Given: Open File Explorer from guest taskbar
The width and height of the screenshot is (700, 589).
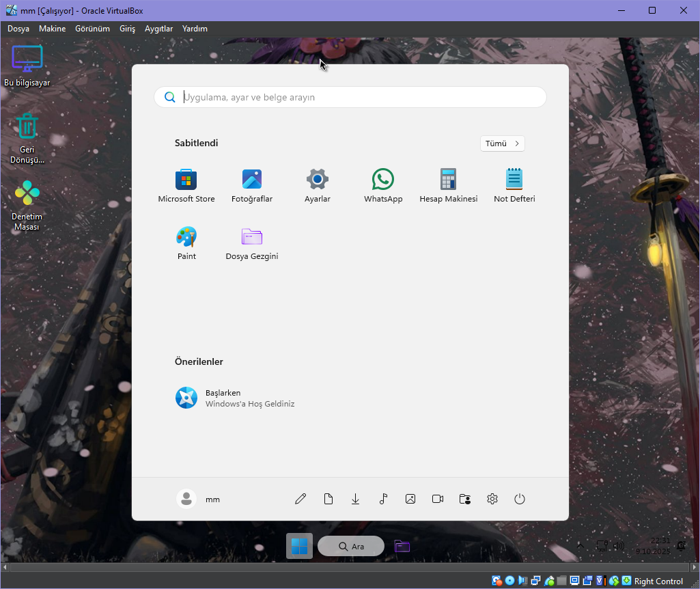Looking at the screenshot, I should point(402,546).
